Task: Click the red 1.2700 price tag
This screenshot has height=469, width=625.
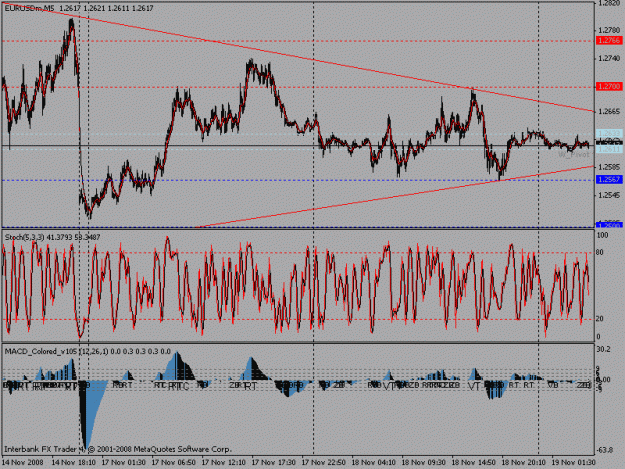Action: coord(609,86)
